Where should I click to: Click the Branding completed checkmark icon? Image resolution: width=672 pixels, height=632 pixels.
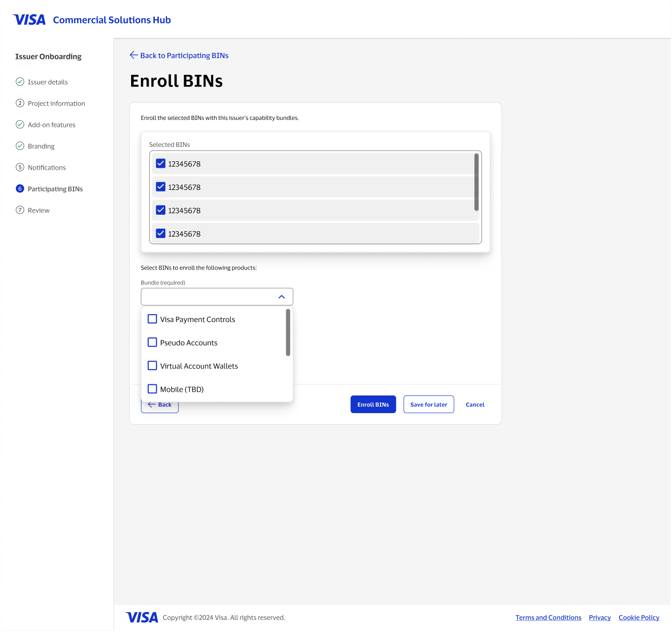point(20,146)
